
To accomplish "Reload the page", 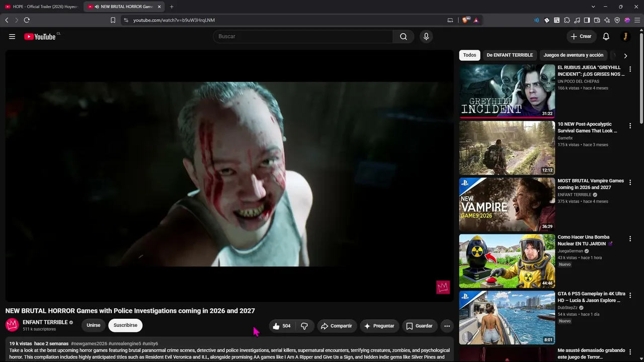I will (x=27, y=20).
